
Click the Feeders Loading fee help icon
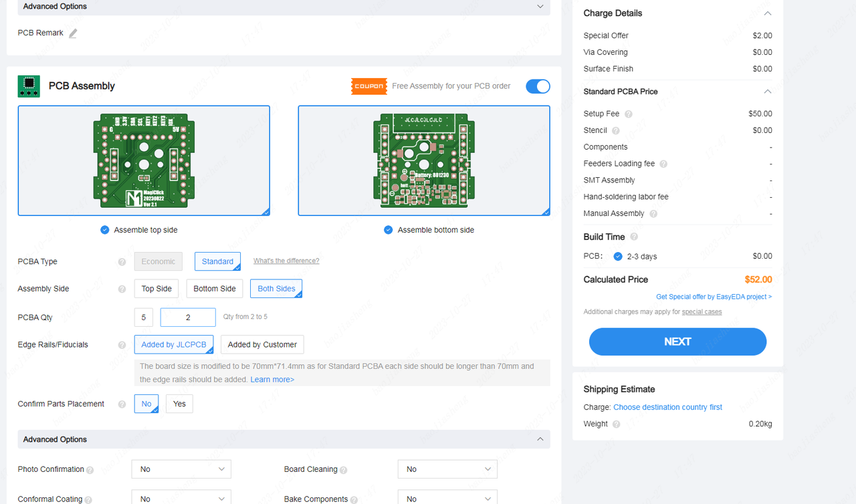point(663,163)
